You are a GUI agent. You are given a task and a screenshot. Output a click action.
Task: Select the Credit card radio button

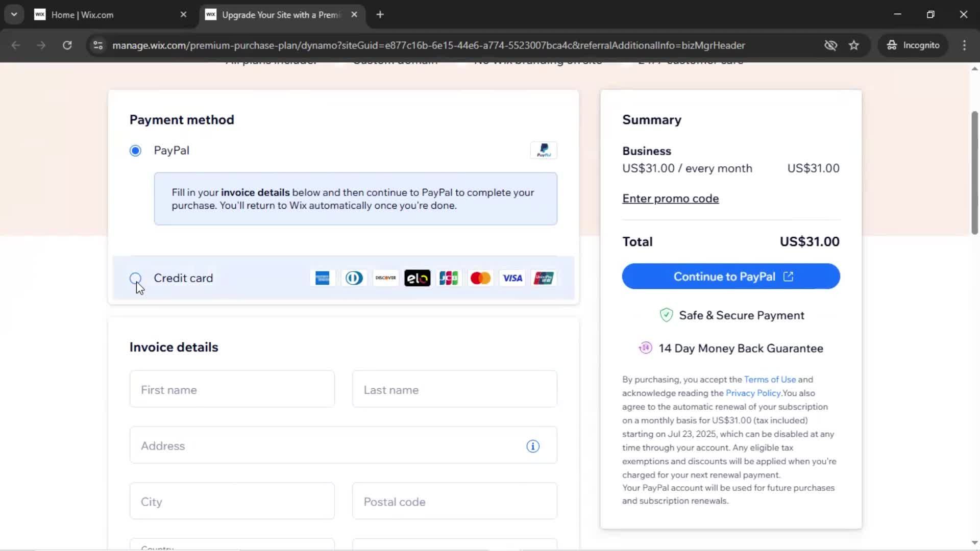click(135, 278)
